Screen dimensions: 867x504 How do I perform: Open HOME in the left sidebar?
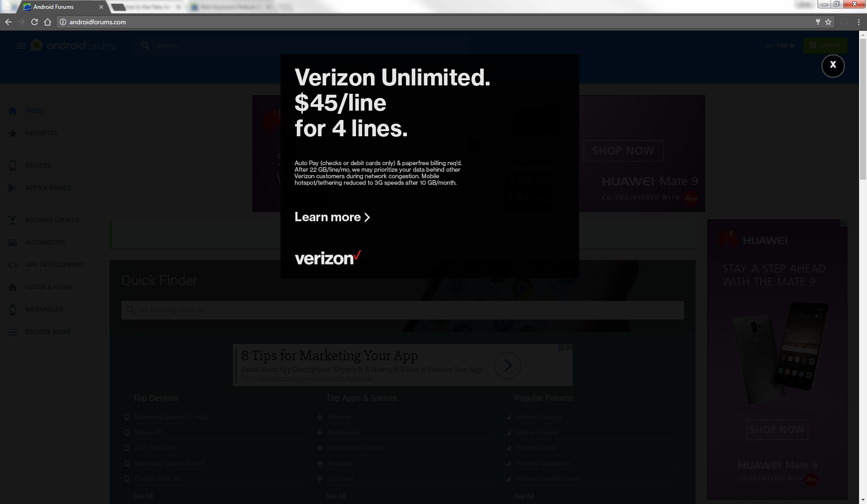coord(34,111)
